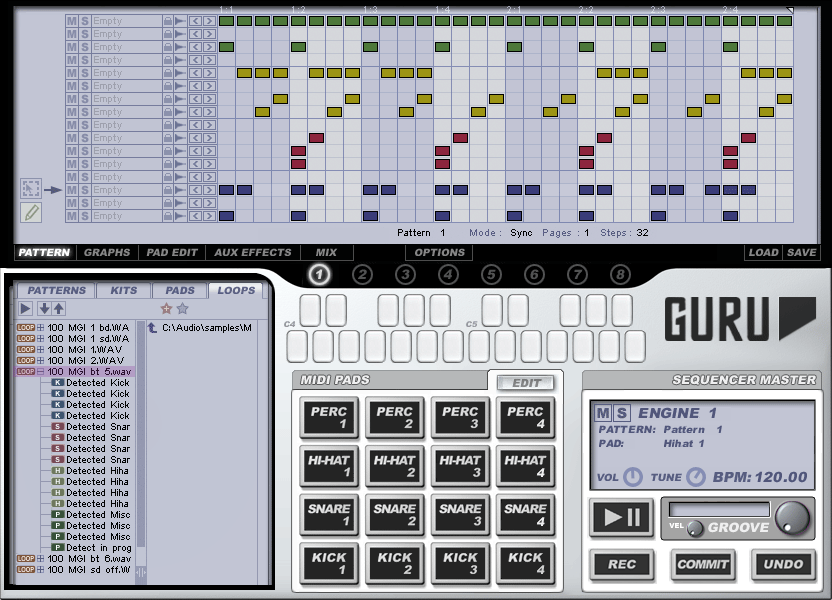832x600 pixels.
Task: Toggle the first step on the top row
Action: pos(227,21)
